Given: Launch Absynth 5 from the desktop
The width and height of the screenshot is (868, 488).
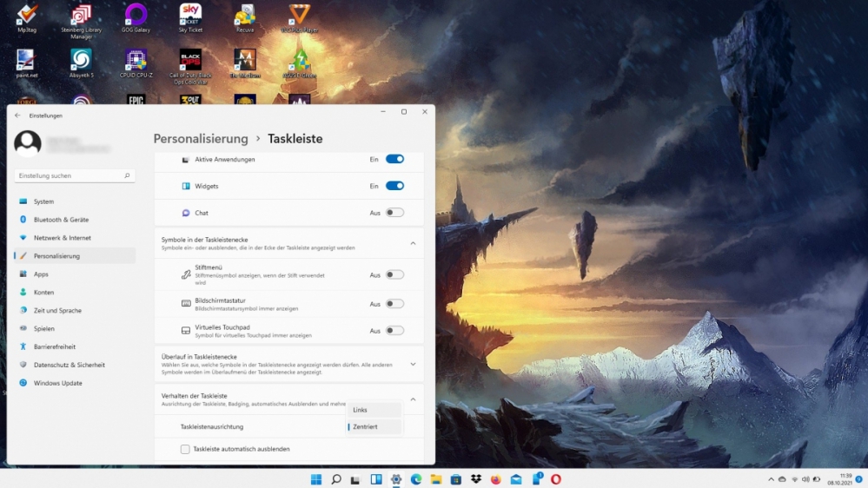Looking at the screenshot, I should (x=81, y=63).
